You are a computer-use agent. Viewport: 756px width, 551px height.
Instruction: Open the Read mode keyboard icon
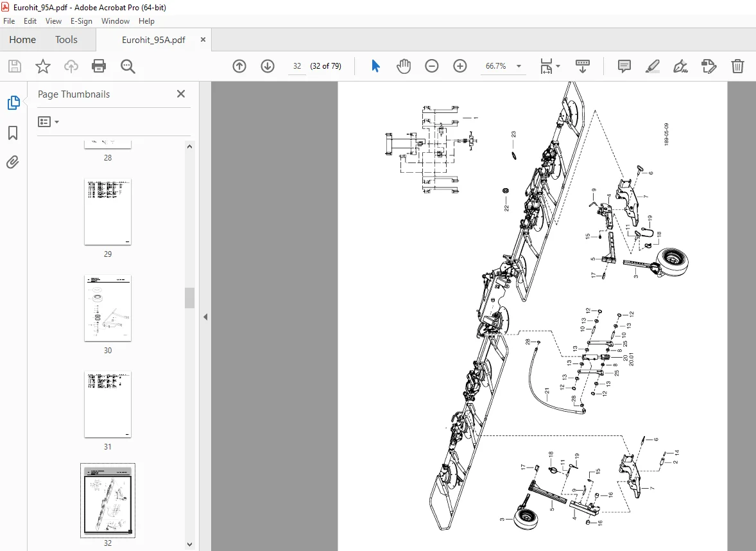(x=583, y=66)
